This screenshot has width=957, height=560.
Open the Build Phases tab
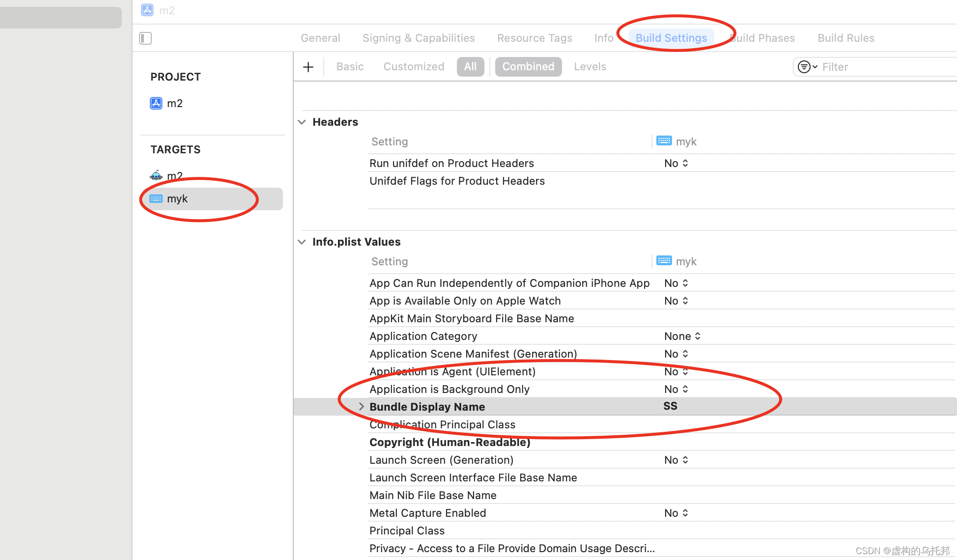pos(764,38)
